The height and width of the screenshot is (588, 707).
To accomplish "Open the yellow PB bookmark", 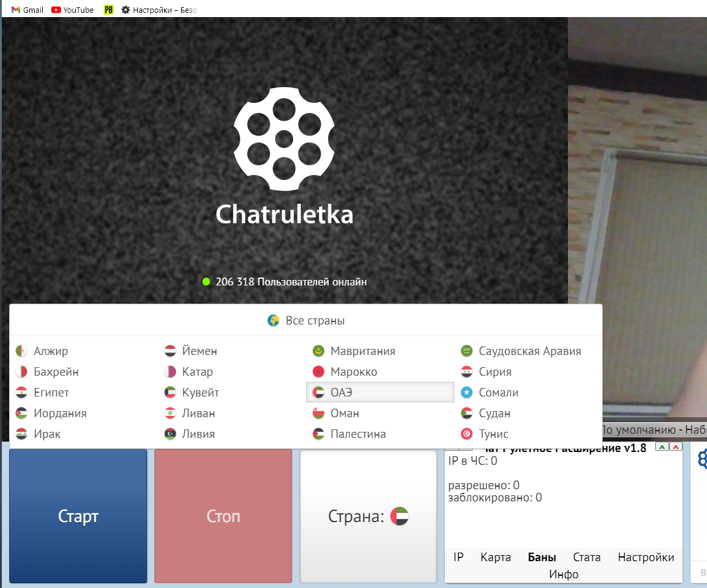I will (x=108, y=10).
